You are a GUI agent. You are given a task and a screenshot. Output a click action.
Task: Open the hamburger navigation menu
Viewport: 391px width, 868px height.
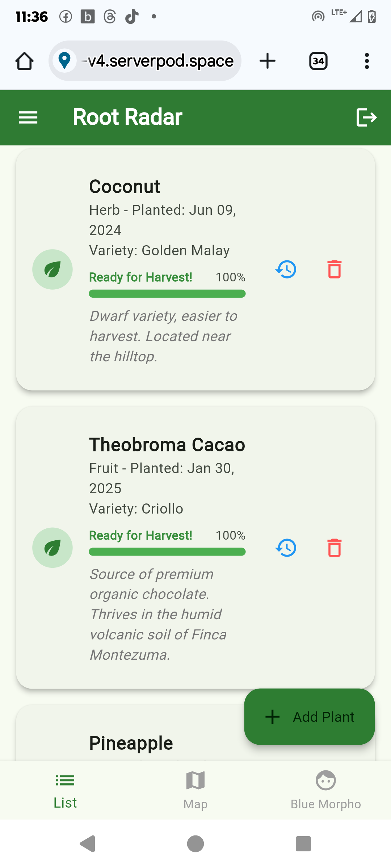click(28, 118)
